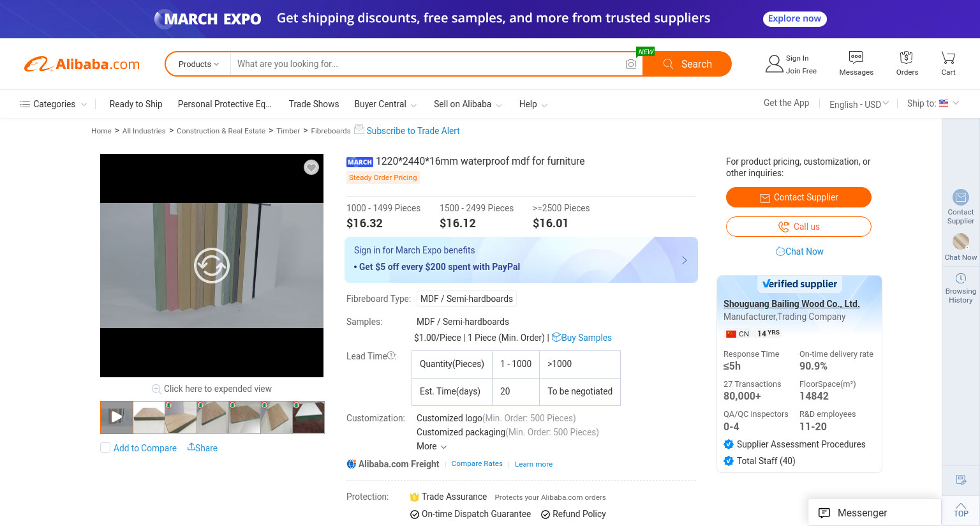Open image search camera icon
This screenshot has height=526, width=980.
pyautogui.click(x=630, y=64)
